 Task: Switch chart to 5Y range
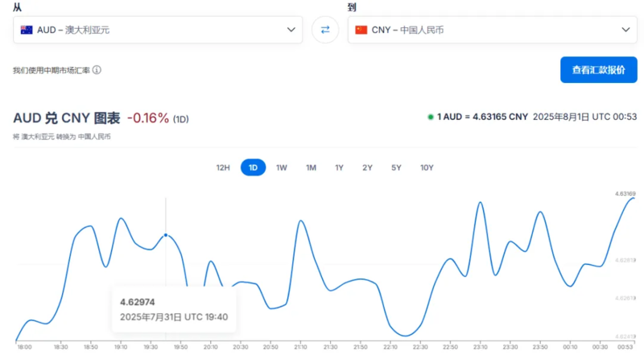[x=396, y=167]
